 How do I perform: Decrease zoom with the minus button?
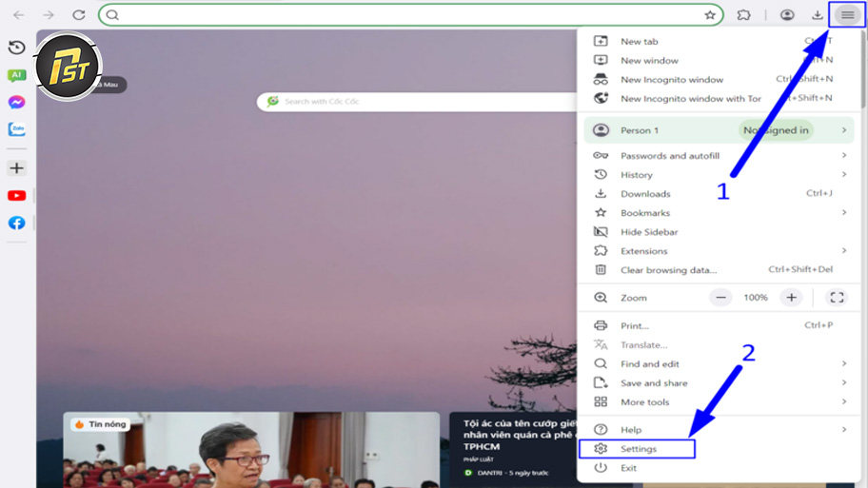tap(720, 298)
